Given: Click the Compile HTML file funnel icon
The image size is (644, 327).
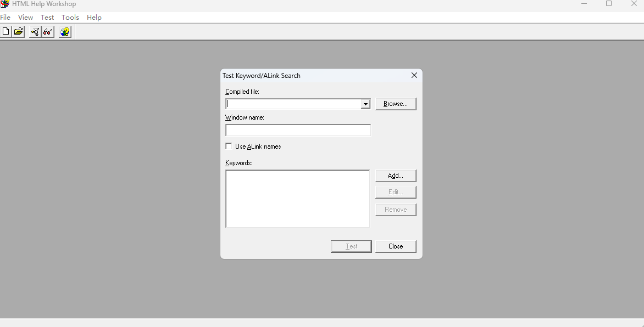Looking at the screenshot, I should 35,32.
